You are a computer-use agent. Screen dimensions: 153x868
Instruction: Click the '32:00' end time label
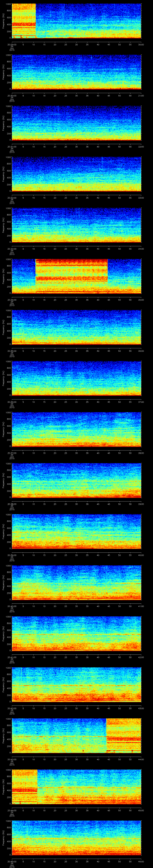(x=141, y=147)
